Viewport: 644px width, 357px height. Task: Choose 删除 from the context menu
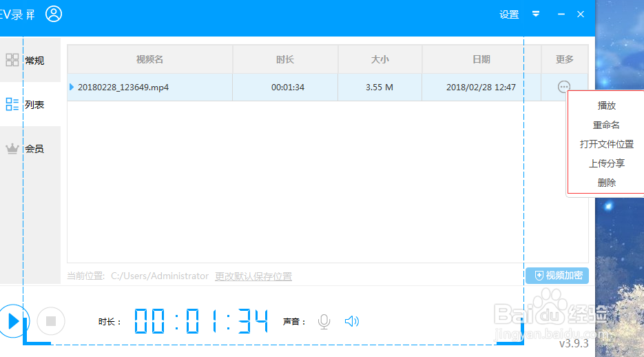click(x=606, y=183)
